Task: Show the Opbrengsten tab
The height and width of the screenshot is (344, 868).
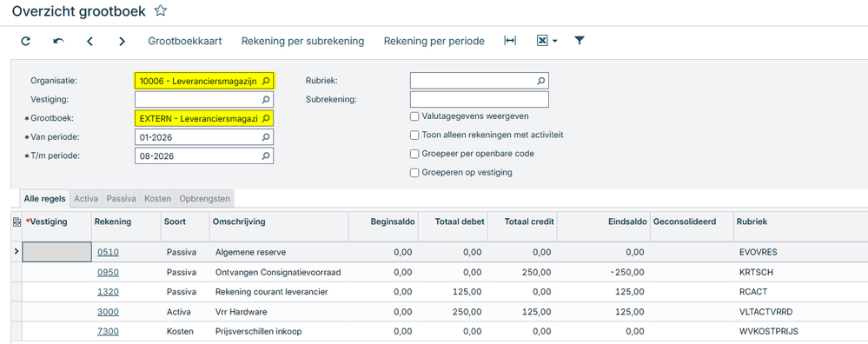Action: (204, 198)
